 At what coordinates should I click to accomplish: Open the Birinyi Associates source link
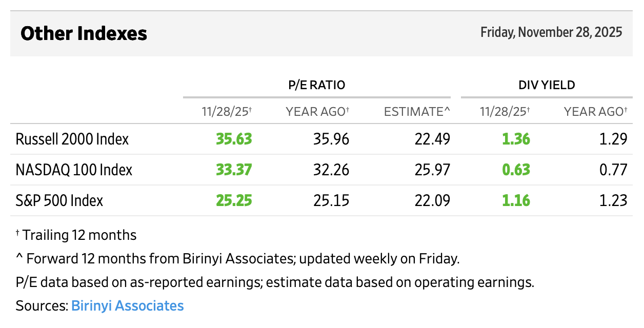click(127, 306)
